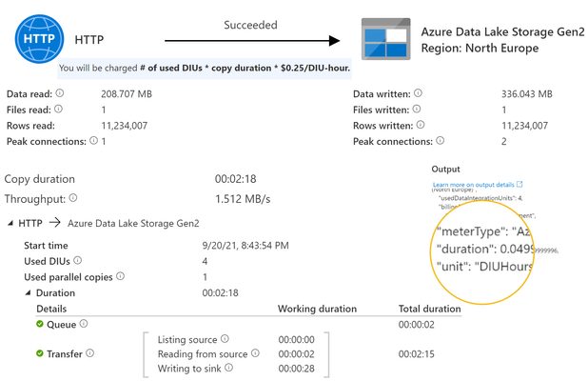
Task: Open info tooltip next to Files read
Action: 58,109
